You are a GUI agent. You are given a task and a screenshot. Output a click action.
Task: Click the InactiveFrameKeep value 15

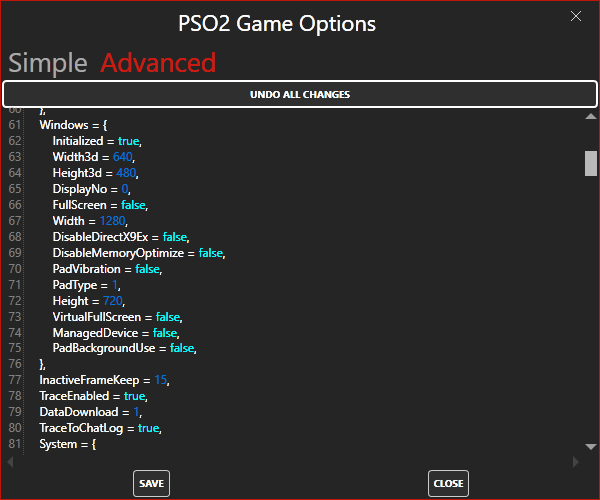point(161,380)
